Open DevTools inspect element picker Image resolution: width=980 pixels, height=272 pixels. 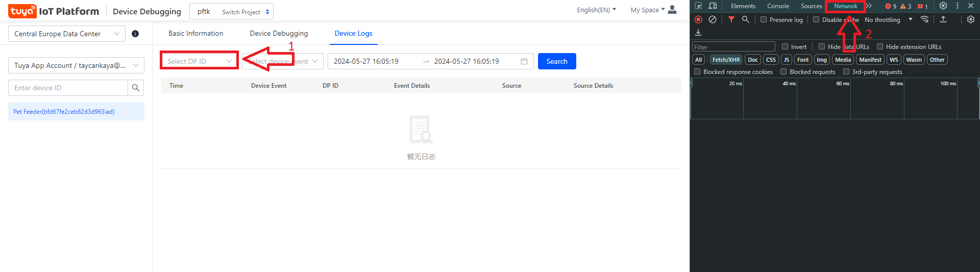tap(698, 6)
